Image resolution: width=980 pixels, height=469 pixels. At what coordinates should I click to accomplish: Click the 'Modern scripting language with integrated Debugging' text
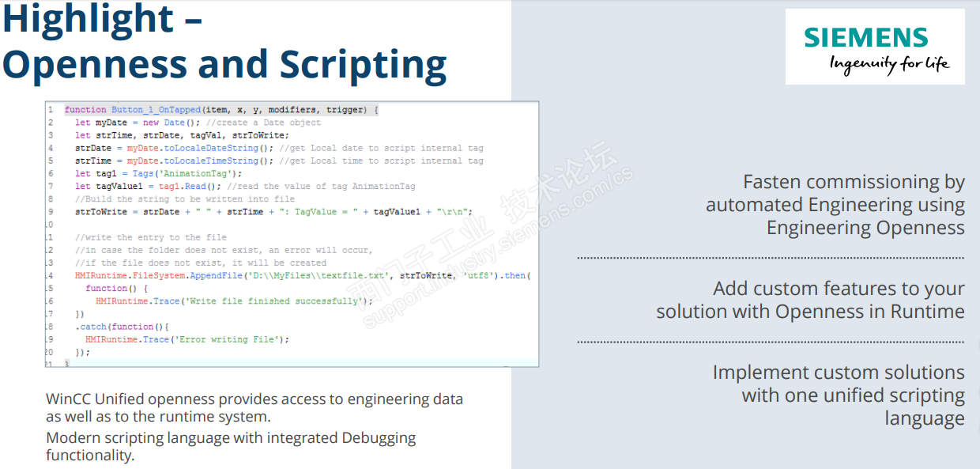(231, 446)
